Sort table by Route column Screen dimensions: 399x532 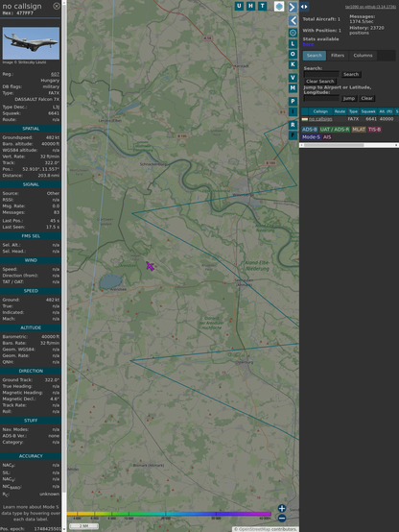[x=340, y=111]
